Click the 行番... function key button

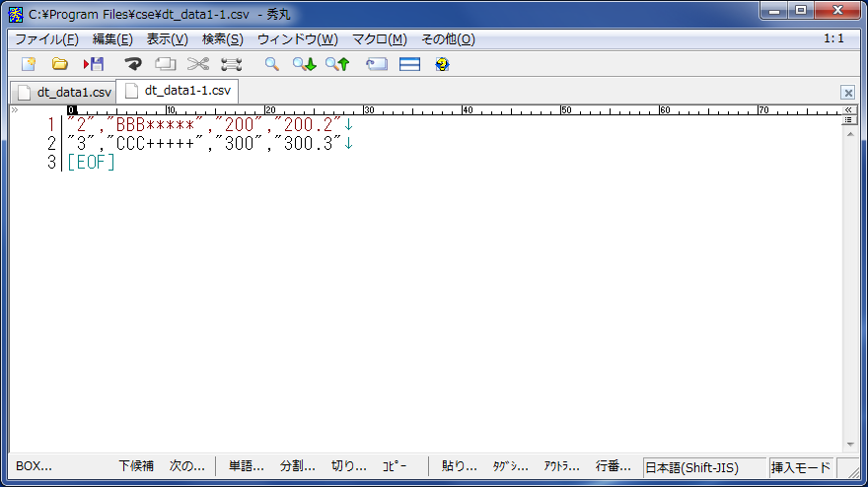click(613, 466)
